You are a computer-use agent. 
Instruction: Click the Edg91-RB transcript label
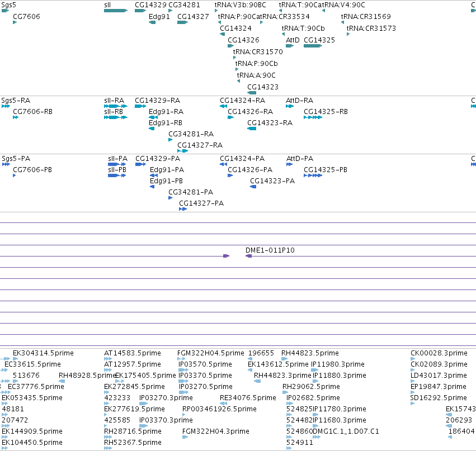[166, 123]
